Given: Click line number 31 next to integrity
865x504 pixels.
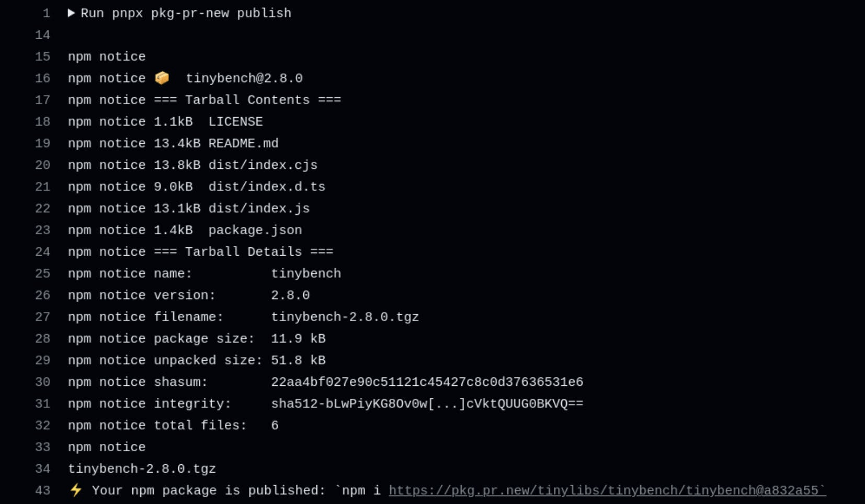Looking at the screenshot, I should (42, 404).
